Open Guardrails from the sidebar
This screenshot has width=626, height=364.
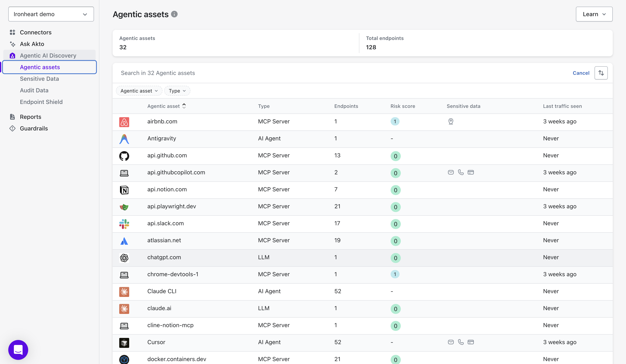[34, 128]
